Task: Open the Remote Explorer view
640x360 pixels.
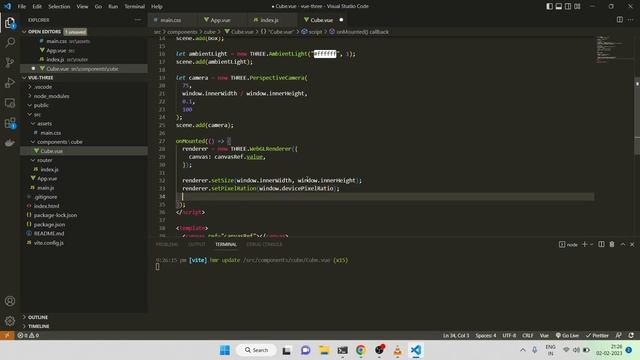Action: (10, 102)
